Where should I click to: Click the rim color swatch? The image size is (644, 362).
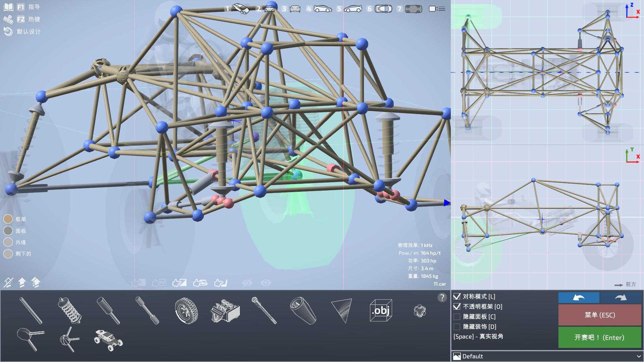click(x=8, y=242)
